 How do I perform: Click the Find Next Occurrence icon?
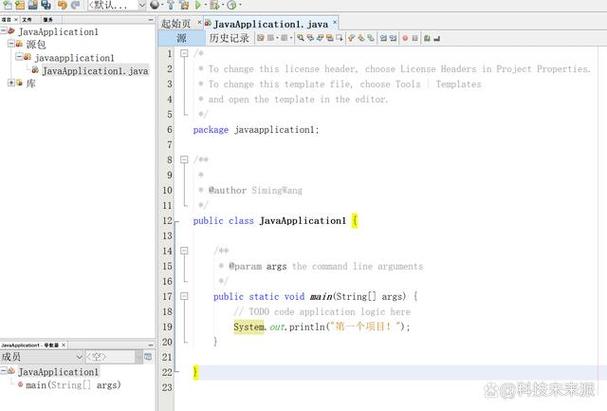point(320,38)
